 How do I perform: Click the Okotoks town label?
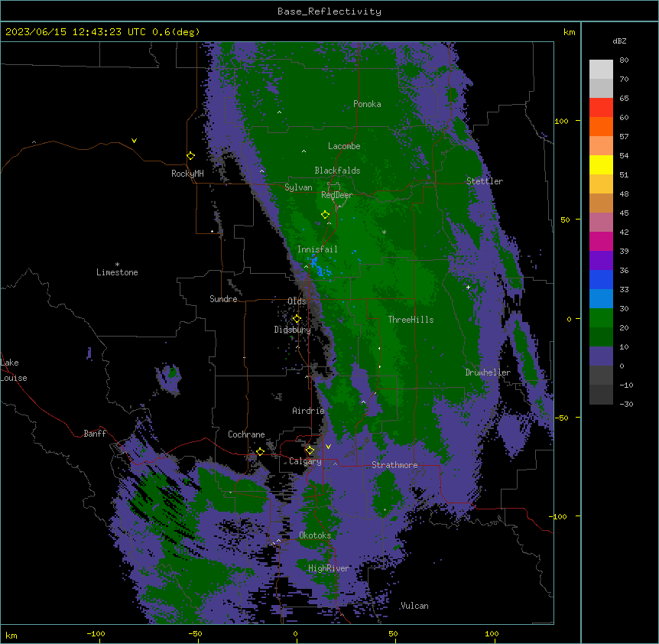315,535
